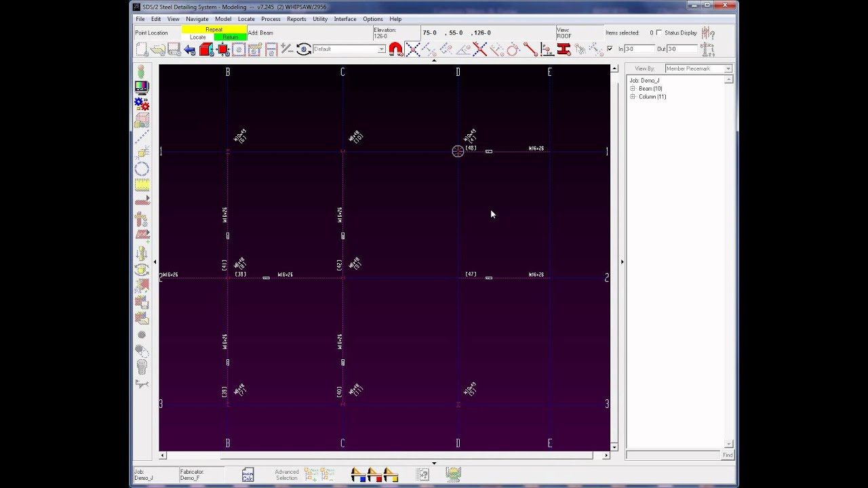Click the red diagonal line locate icon
Image resolution: width=868 pixels, height=488 pixels.
coord(530,49)
